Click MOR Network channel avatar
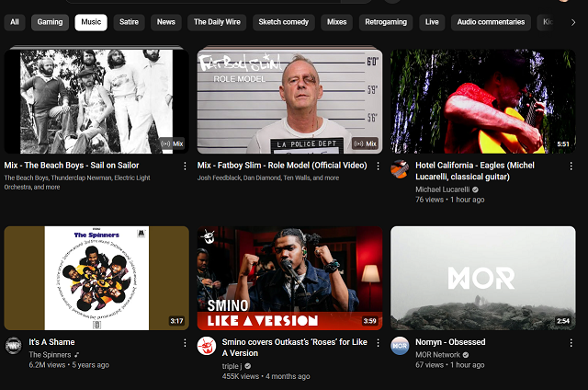The image size is (588, 390). pos(400,346)
